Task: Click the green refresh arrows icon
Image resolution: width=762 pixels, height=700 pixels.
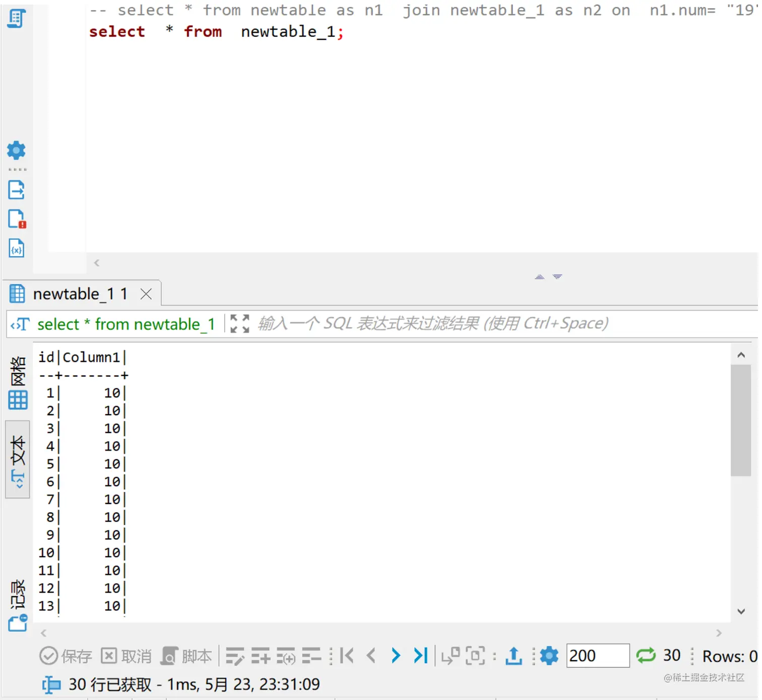Action: (646, 655)
